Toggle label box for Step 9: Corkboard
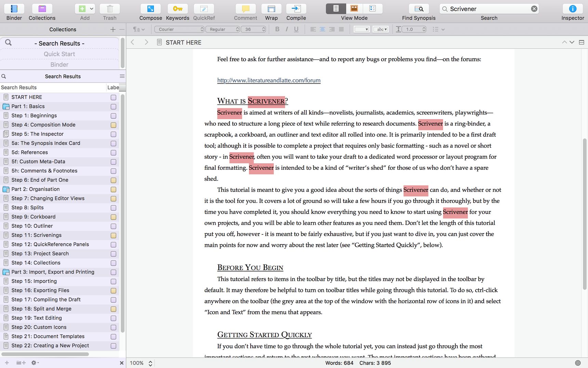This screenshot has height=368, width=588. tap(113, 217)
